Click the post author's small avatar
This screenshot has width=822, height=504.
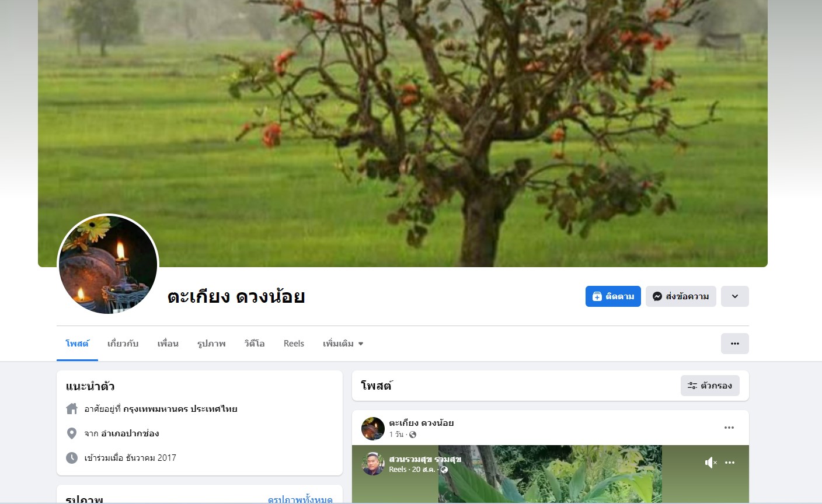click(373, 429)
